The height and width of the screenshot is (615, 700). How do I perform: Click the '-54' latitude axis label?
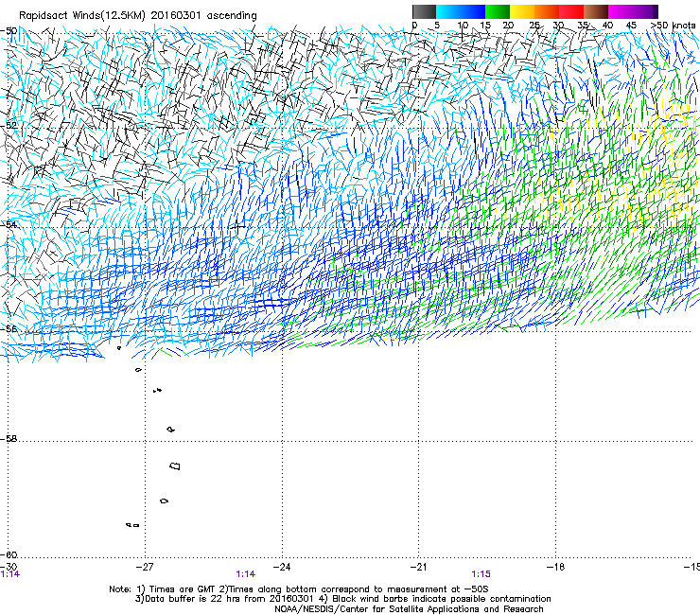point(9,224)
